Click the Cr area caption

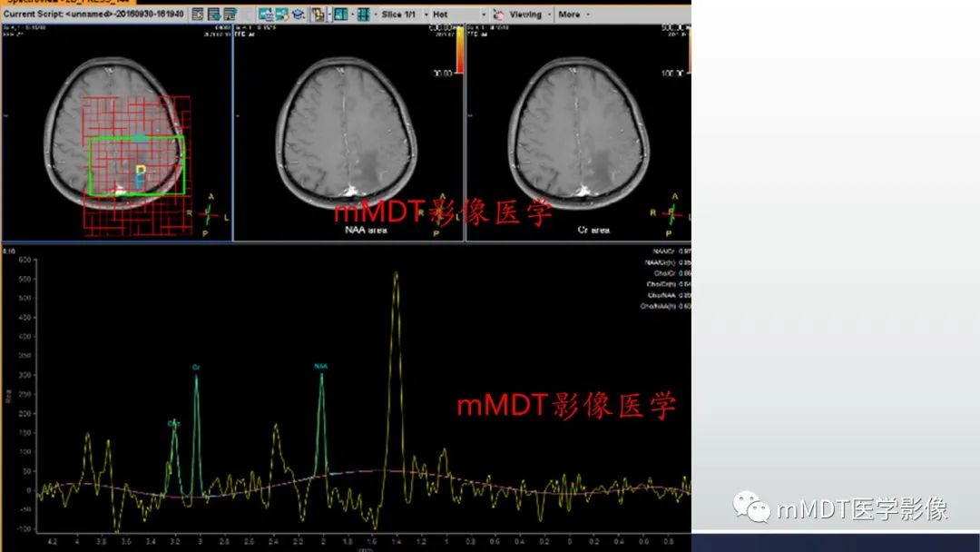tap(593, 230)
